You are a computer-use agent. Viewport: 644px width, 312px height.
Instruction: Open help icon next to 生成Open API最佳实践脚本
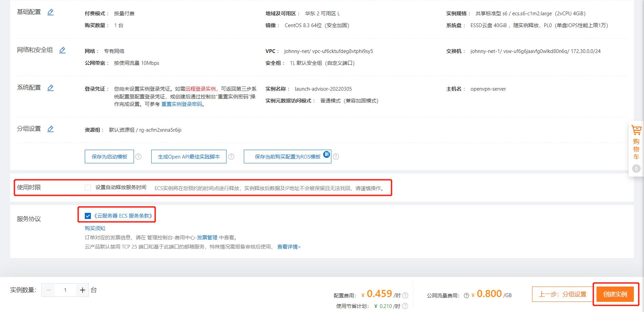pos(231,157)
